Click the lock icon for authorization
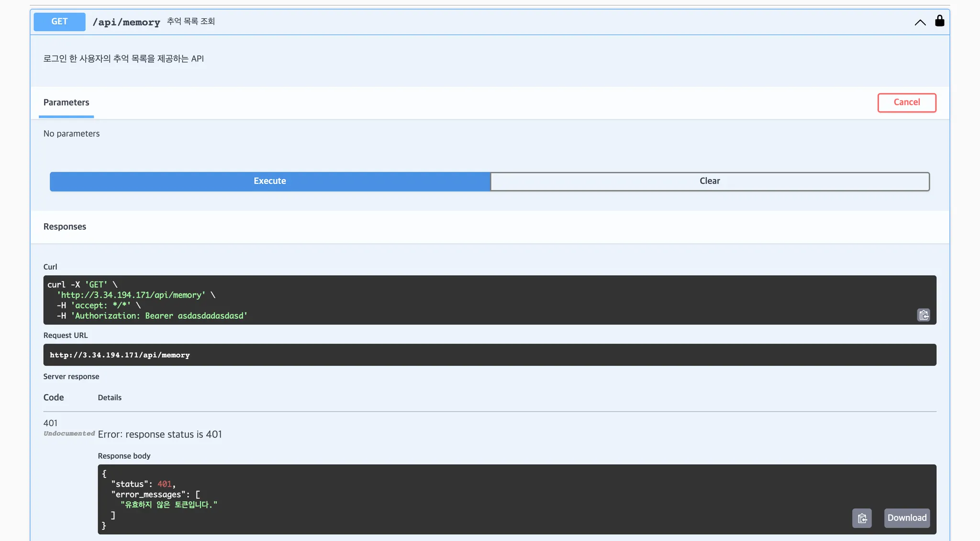The width and height of the screenshot is (980, 541). [x=939, y=21]
